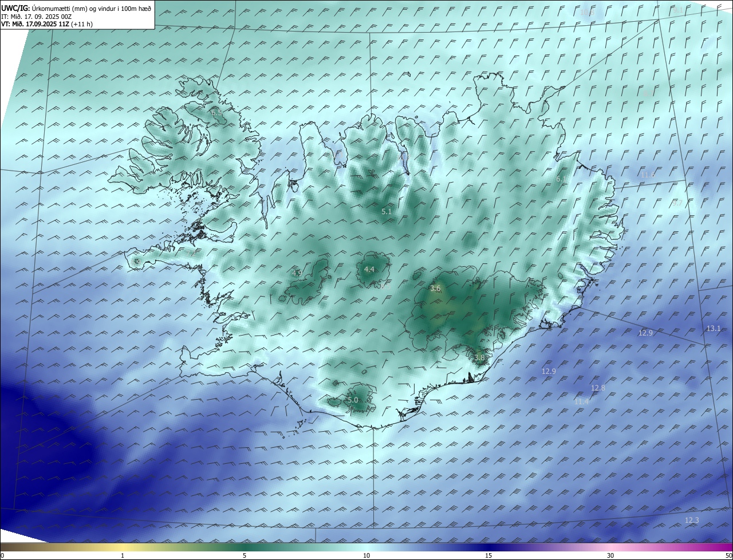This screenshot has width=733, height=560.
Task: Click the color scale tick label 1
Action: pos(123,555)
